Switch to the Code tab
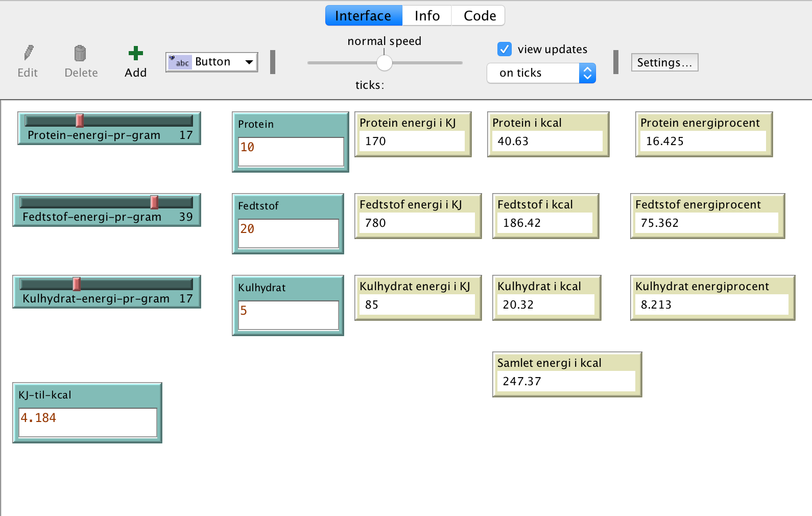 479,16
